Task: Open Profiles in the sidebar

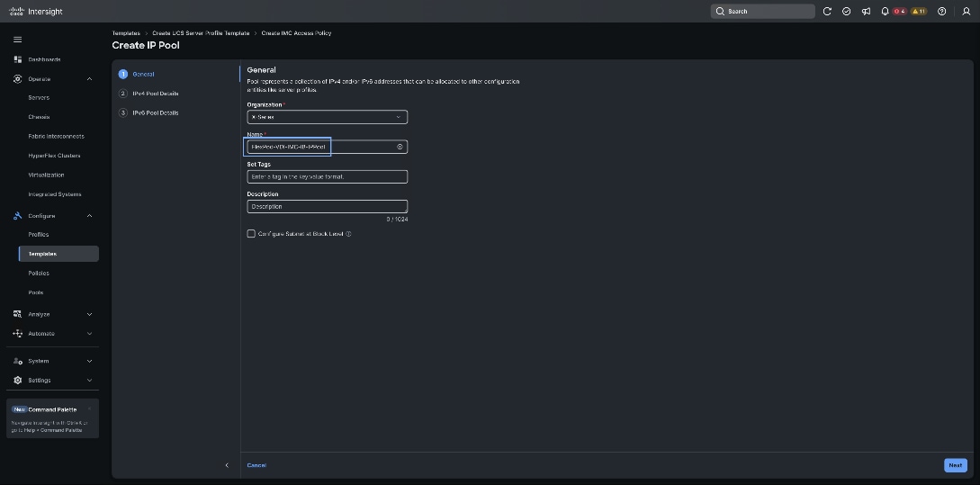Action: point(38,234)
